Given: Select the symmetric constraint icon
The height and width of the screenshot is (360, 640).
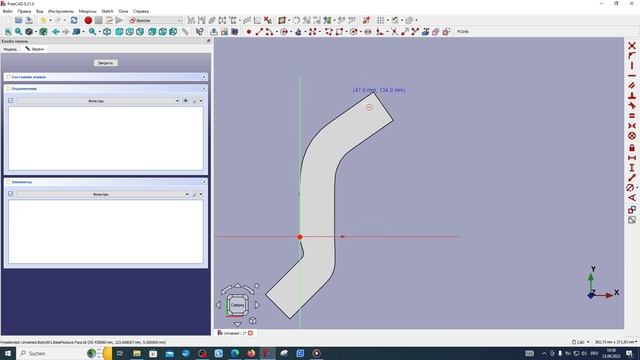Looking at the screenshot, I should pyautogui.click(x=632, y=125).
